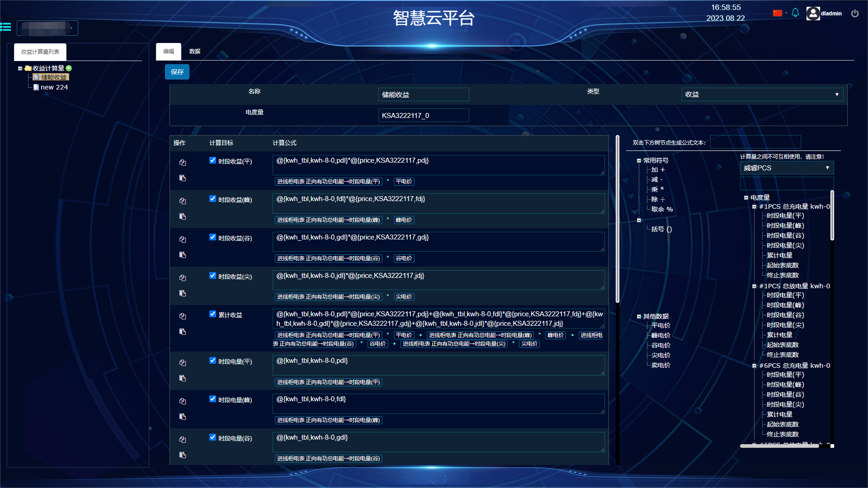Uncheck the 时段电量(峰) checkbox

212,399
